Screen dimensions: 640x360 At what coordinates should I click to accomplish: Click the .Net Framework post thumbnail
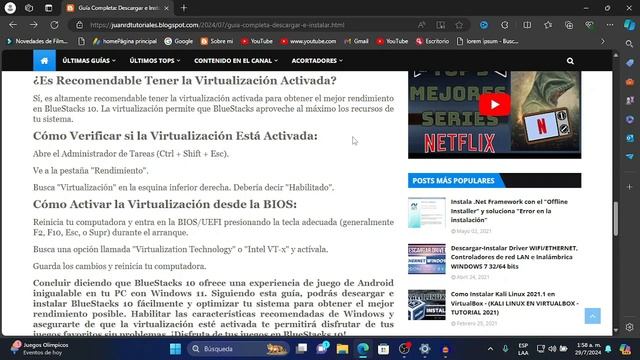tap(427, 213)
